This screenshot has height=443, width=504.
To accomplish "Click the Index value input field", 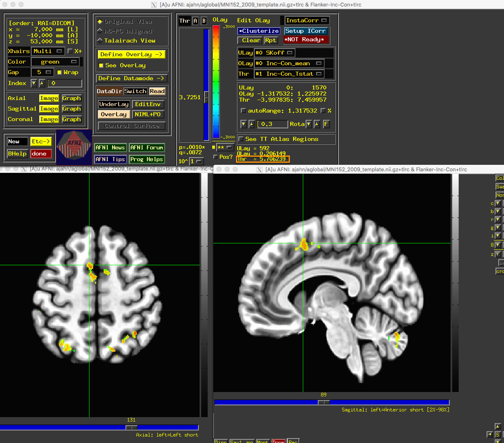I will (x=65, y=83).
